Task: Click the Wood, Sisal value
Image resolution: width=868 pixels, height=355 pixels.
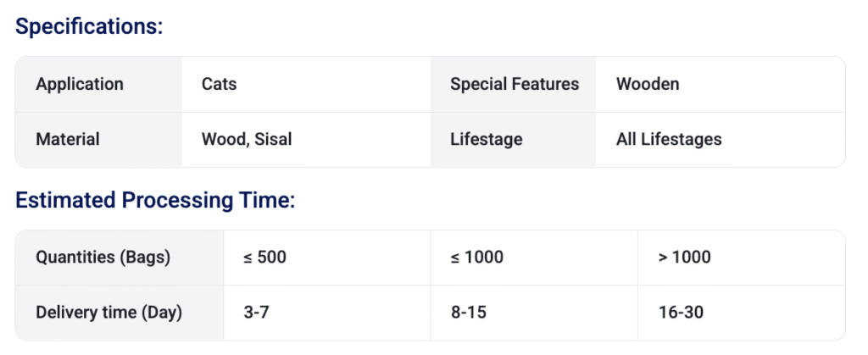Action: coord(247,139)
